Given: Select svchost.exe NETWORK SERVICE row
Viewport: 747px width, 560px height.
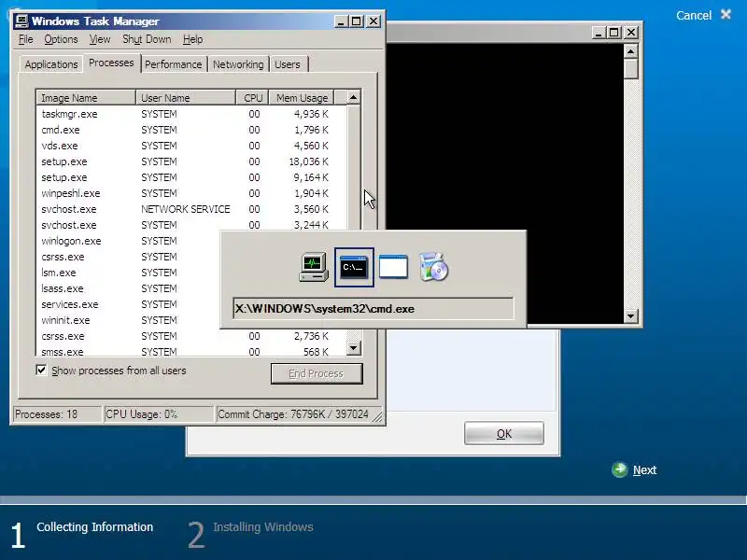Looking at the screenshot, I should [191, 209].
